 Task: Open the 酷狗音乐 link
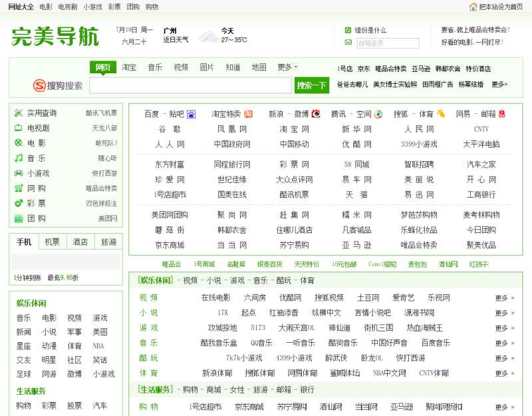342,343
